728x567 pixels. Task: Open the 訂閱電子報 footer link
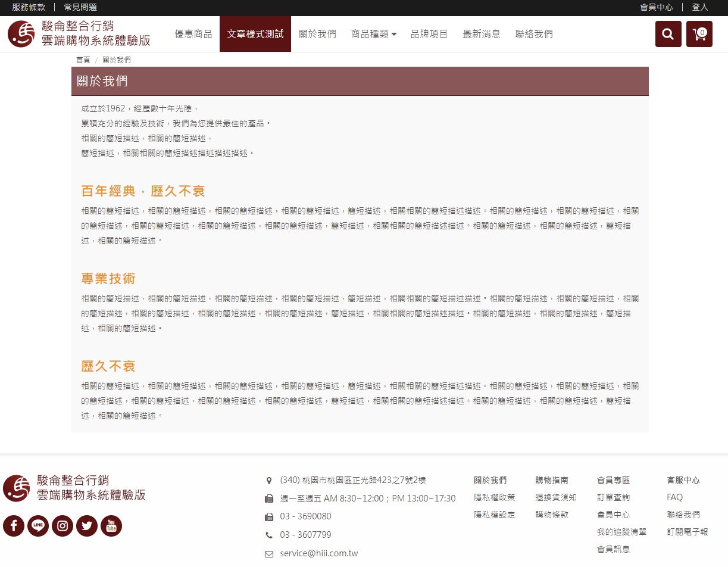pos(688,532)
